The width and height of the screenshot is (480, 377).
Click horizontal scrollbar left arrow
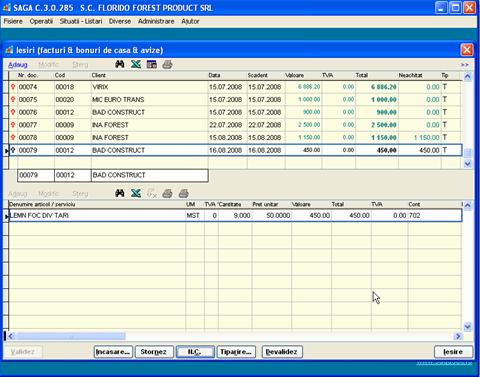click(11, 336)
